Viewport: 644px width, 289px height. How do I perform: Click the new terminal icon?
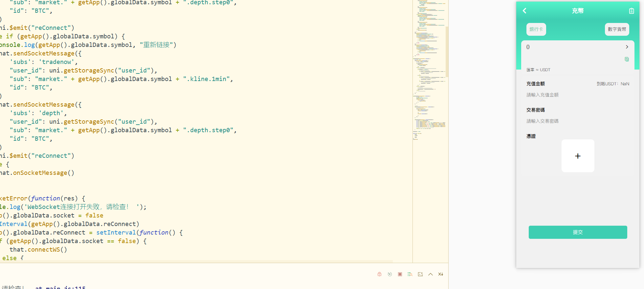click(420, 274)
